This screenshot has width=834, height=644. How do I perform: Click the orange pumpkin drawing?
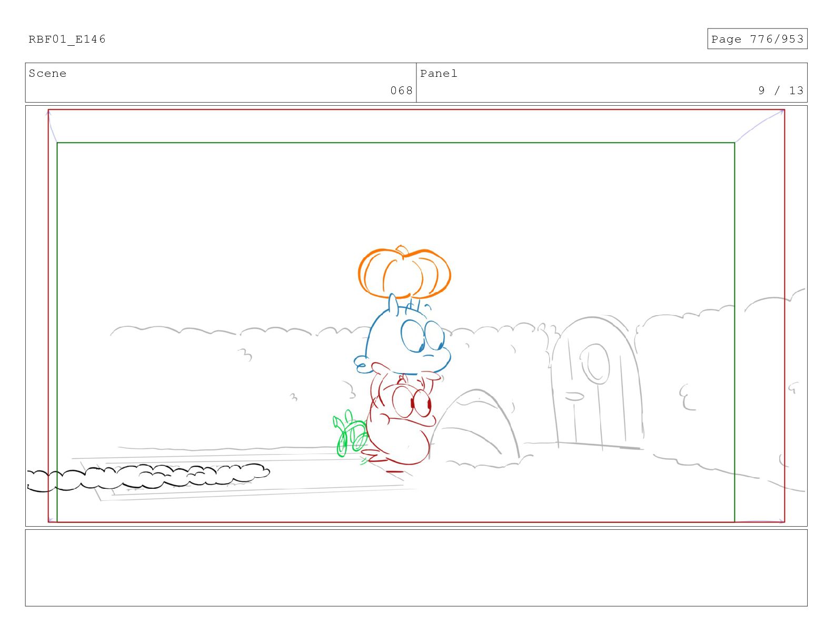[404, 273]
